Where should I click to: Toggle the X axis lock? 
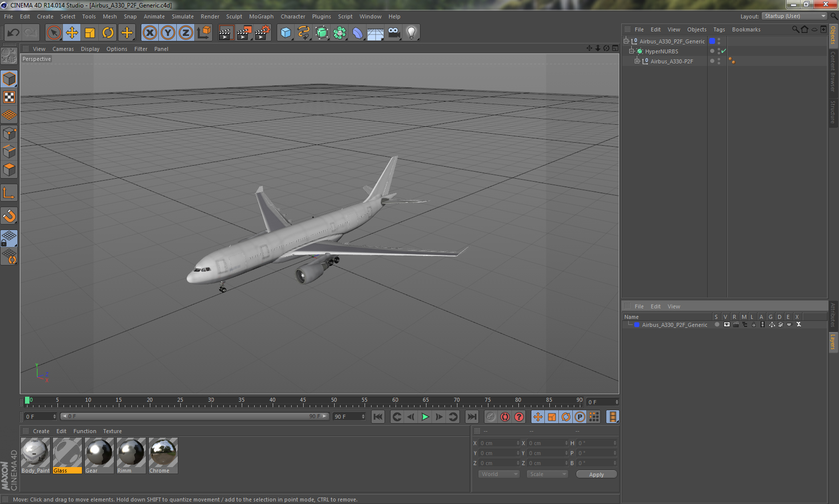point(149,33)
